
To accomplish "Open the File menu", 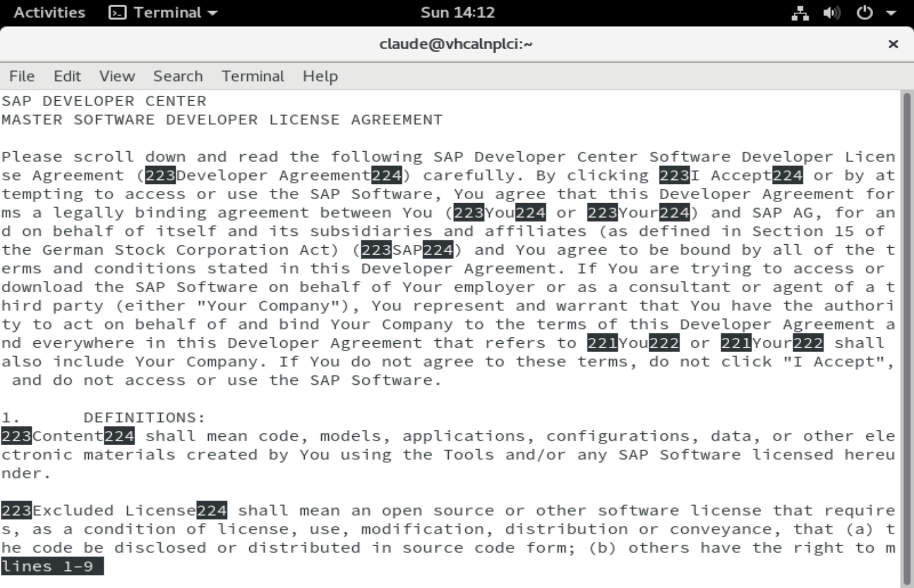I will click(22, 76).
